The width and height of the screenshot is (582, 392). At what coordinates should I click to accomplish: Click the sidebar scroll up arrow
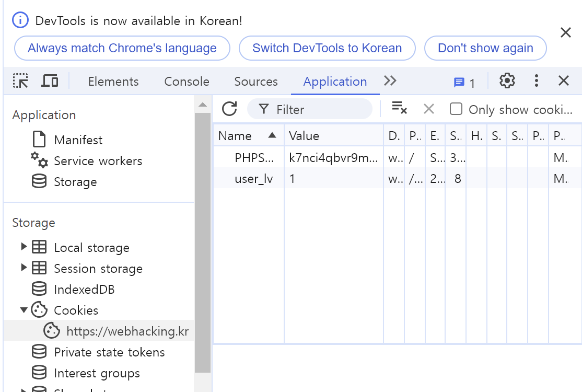point(203,105)
